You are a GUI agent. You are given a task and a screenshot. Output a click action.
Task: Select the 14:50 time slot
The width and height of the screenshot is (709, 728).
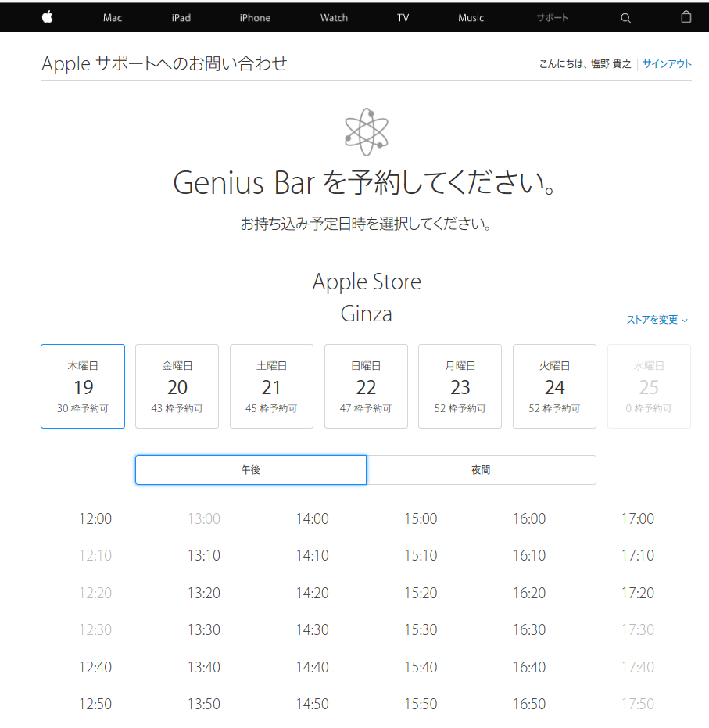312,704
